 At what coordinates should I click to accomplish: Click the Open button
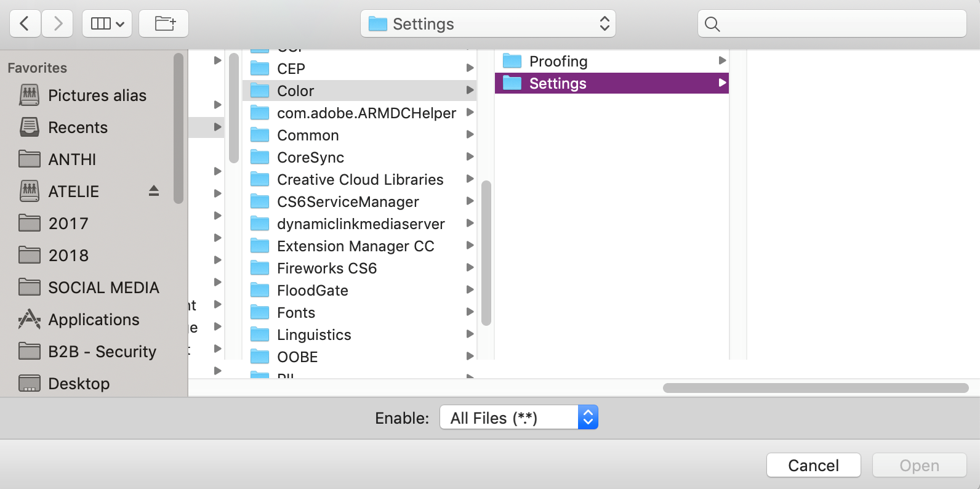pyautogui.click(x=919, y=465)
